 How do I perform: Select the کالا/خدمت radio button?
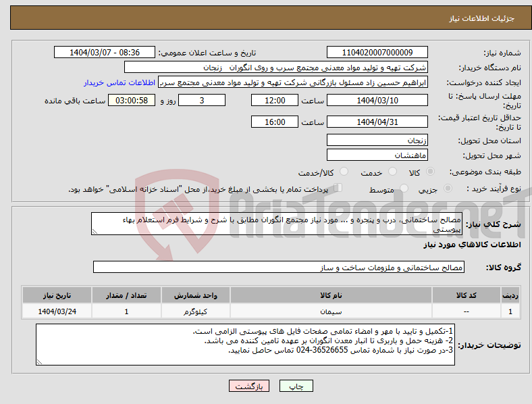pyautogui.click(x=344, y=172)
